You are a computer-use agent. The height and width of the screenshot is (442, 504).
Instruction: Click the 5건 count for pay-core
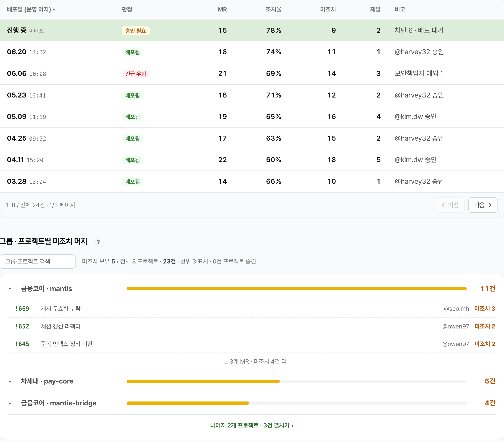point(490,381)
